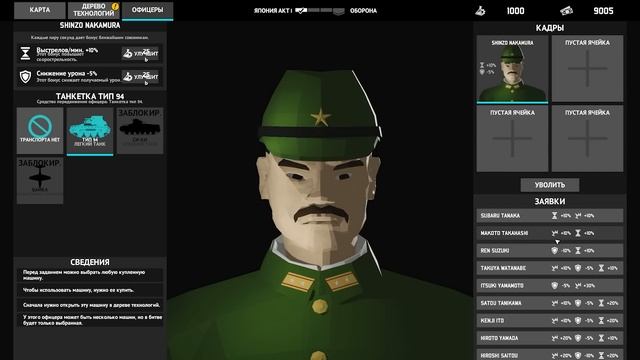The height and width of the screenshot is (360, 640).
Task: Select applicant Hiroto Yamada
Action: click(x=550, y=338)
